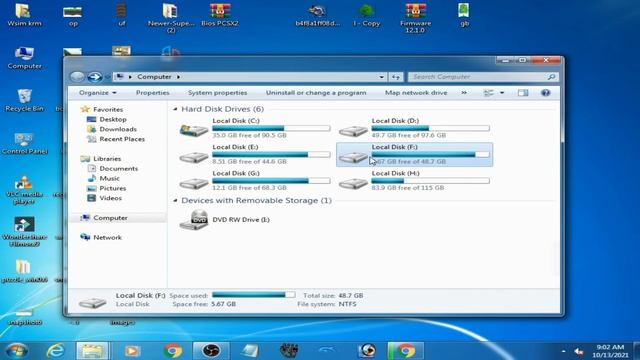Expand the address bar history dropdown

tap(381, 77)
